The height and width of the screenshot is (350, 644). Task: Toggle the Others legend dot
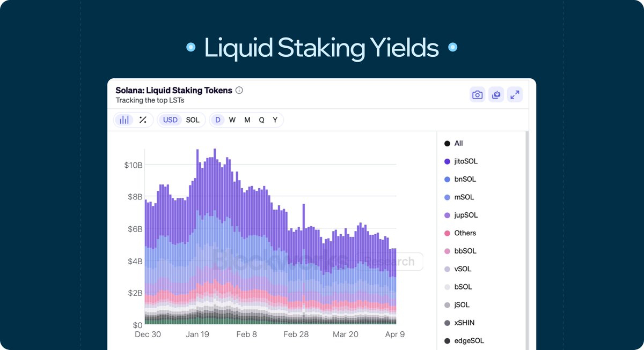(447, 233)
